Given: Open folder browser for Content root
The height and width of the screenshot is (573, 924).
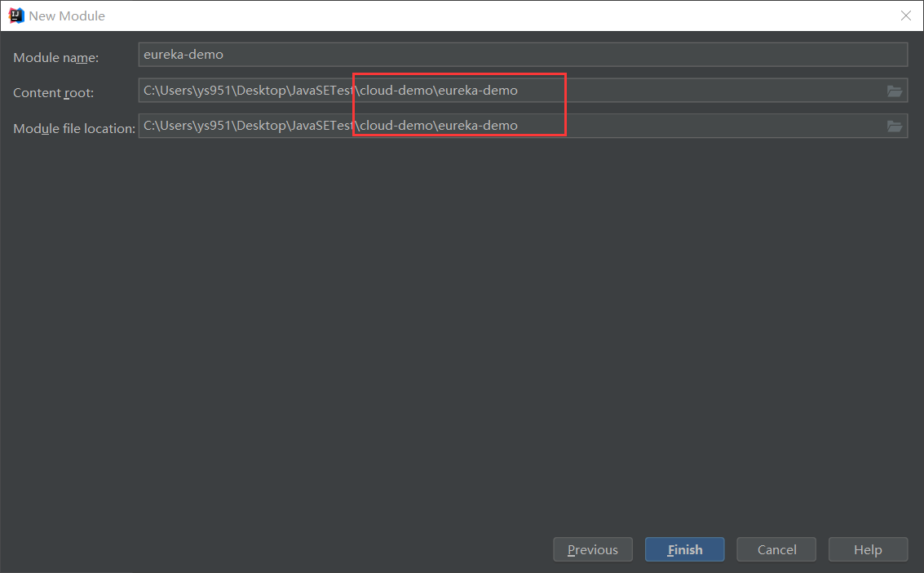Looking at the screenshot, I should point(895,91).
